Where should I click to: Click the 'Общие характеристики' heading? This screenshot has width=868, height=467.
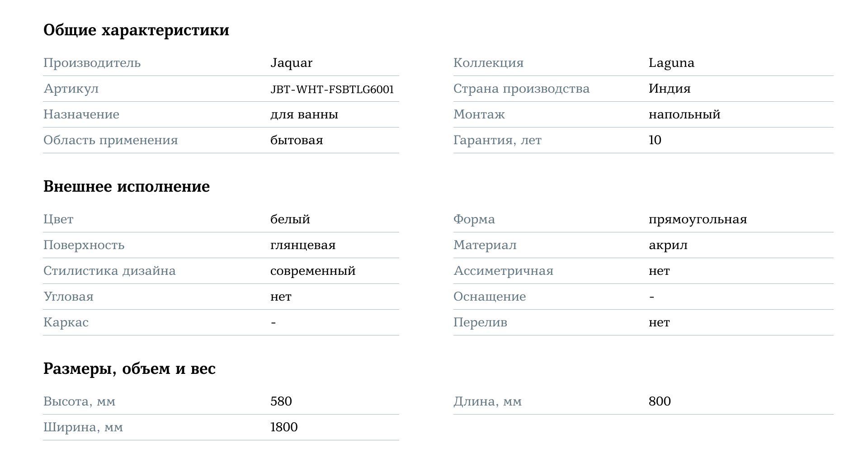[136, 30]
